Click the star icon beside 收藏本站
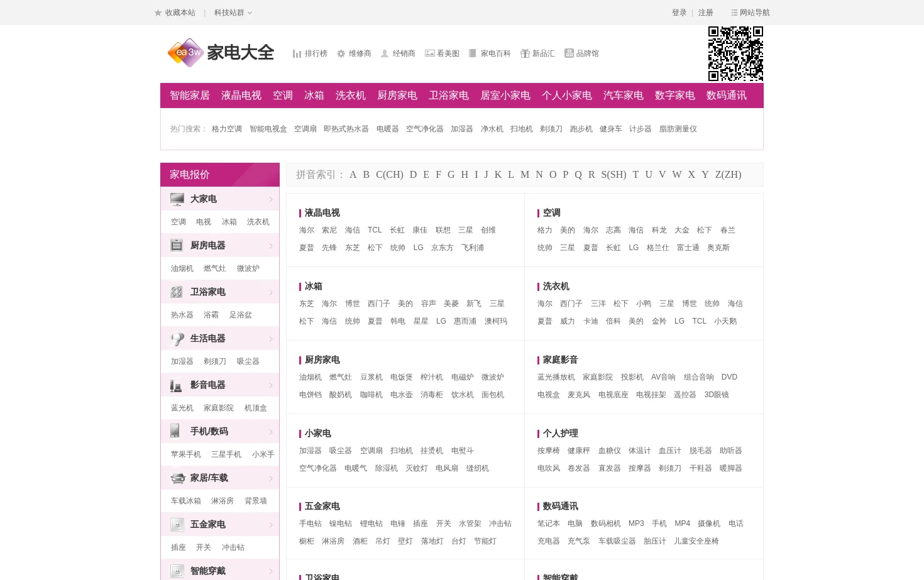Viewport: 924px width, 580px height. click(158, 13)
